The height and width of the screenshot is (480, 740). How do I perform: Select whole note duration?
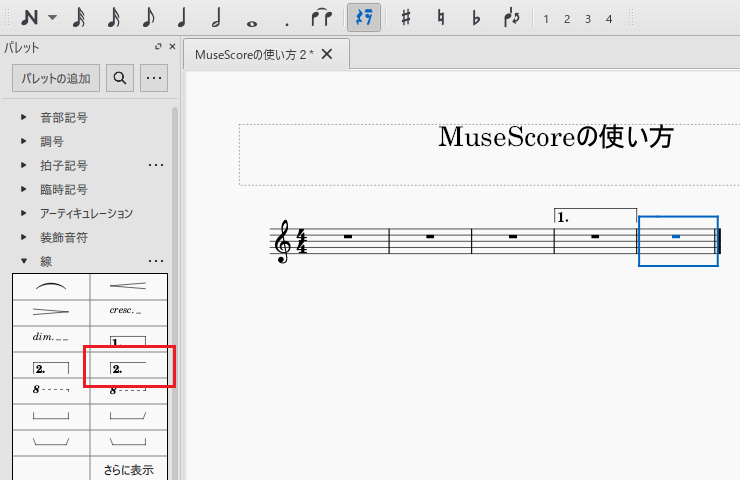252,23
